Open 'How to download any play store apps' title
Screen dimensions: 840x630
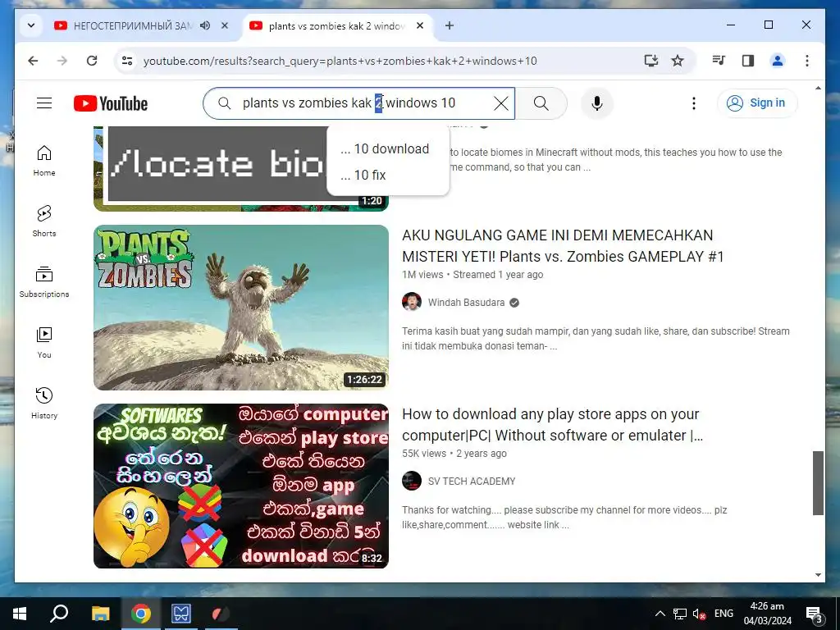click(x=552, y=425)
